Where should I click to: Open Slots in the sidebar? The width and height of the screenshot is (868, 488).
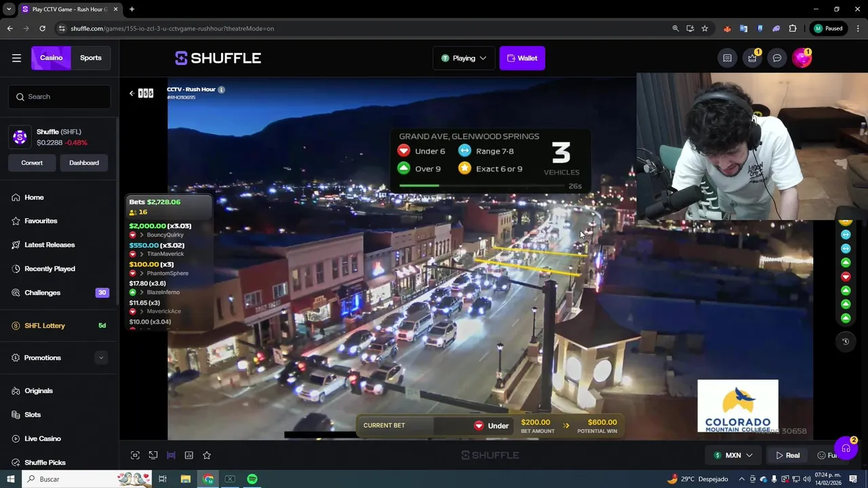coord(33,415)
